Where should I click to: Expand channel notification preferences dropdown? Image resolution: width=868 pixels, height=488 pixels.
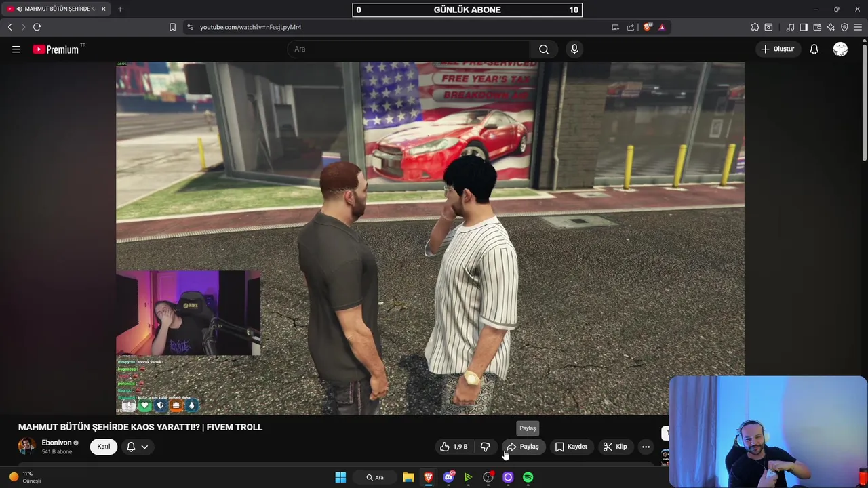point(138,447)
